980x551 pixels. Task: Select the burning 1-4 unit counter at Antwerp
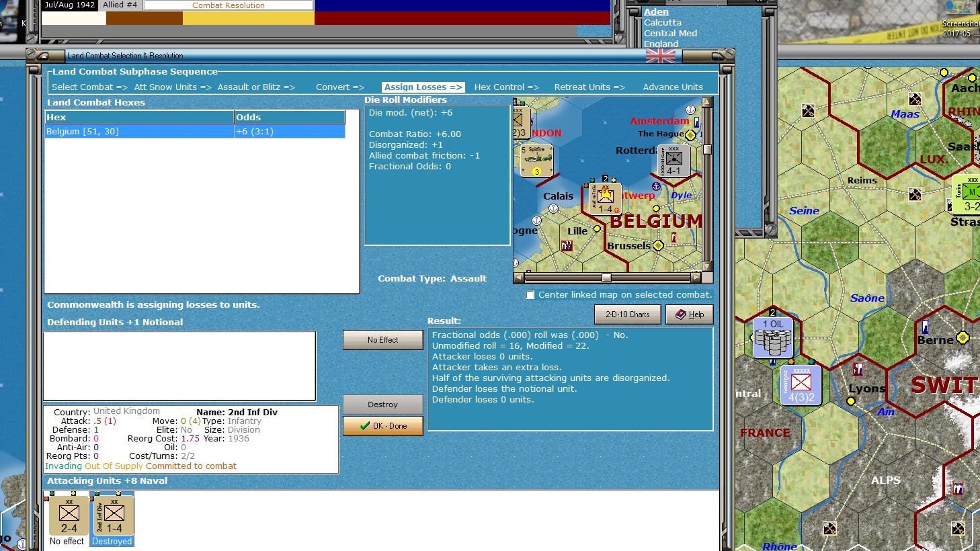[x=605, y=199]
